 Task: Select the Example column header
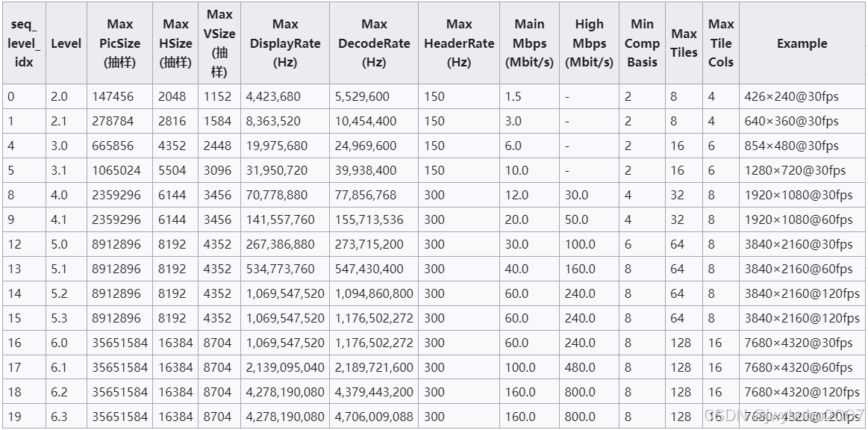pyautogui.click(x=802, y=43)
